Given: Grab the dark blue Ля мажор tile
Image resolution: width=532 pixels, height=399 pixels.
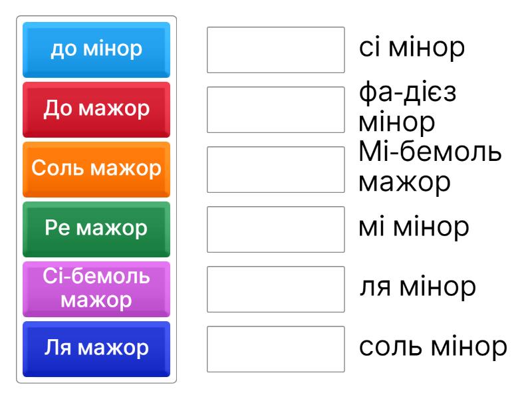Looking at the screenshot, I should click(x=96, y=348).
